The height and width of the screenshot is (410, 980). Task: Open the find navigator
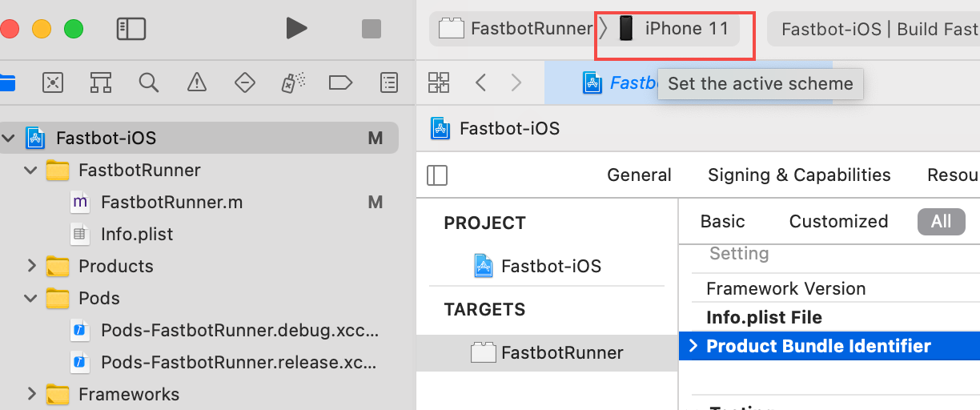[x=148, y=82]
